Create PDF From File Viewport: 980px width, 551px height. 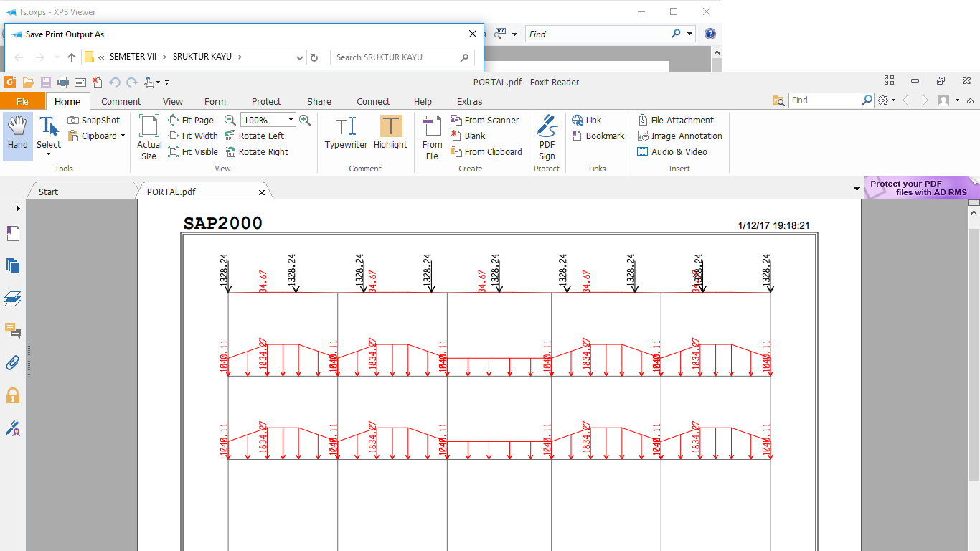click(432, 137)
